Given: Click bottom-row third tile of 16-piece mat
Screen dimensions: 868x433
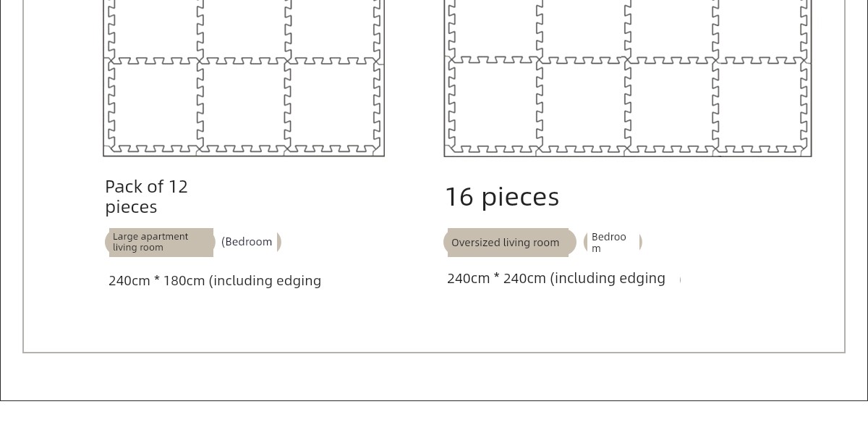Looking at the screenshot, I should (x=670, y=104).
